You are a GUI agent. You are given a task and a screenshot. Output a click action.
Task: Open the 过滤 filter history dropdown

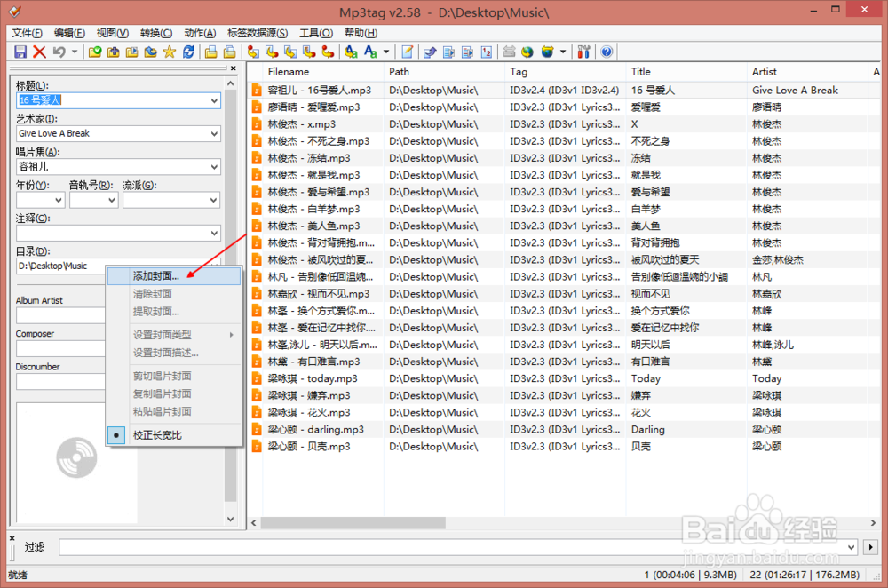(x=851, y=547)
